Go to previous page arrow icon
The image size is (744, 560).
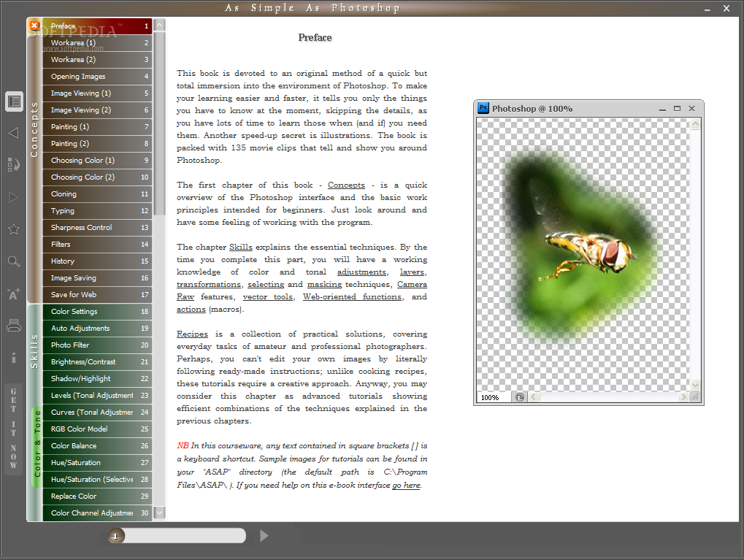click(x=14, y=133)
